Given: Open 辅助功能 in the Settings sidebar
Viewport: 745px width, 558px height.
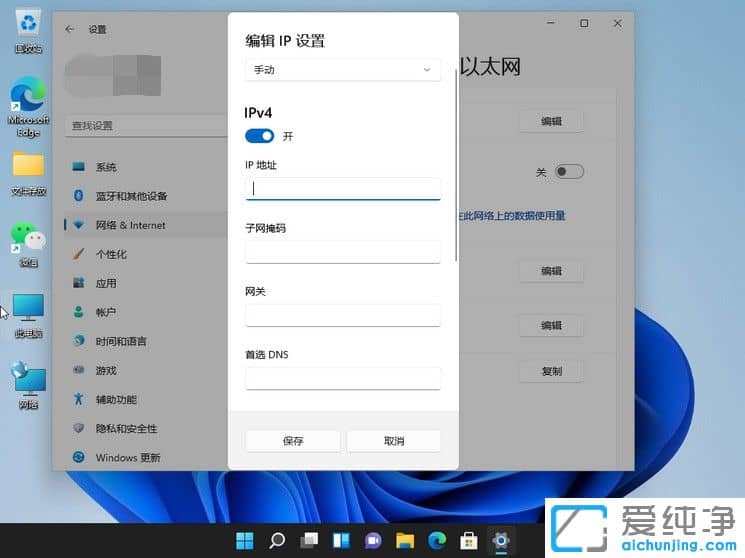Looking at the screenshot, I should point(146,399).
